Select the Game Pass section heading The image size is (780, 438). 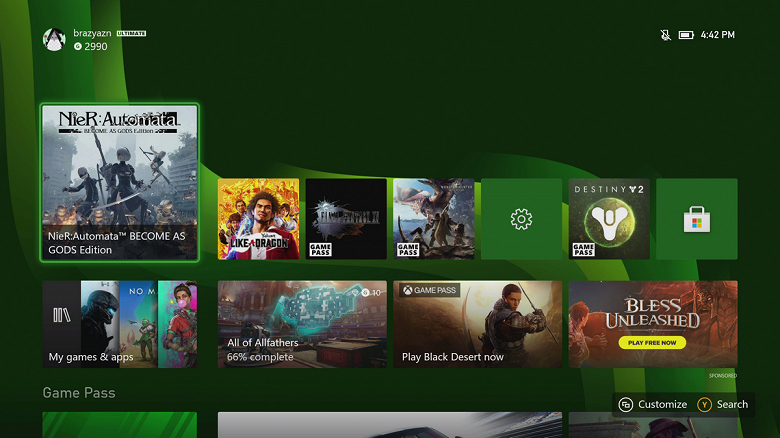pyautogui.click(x=79, y=393)
